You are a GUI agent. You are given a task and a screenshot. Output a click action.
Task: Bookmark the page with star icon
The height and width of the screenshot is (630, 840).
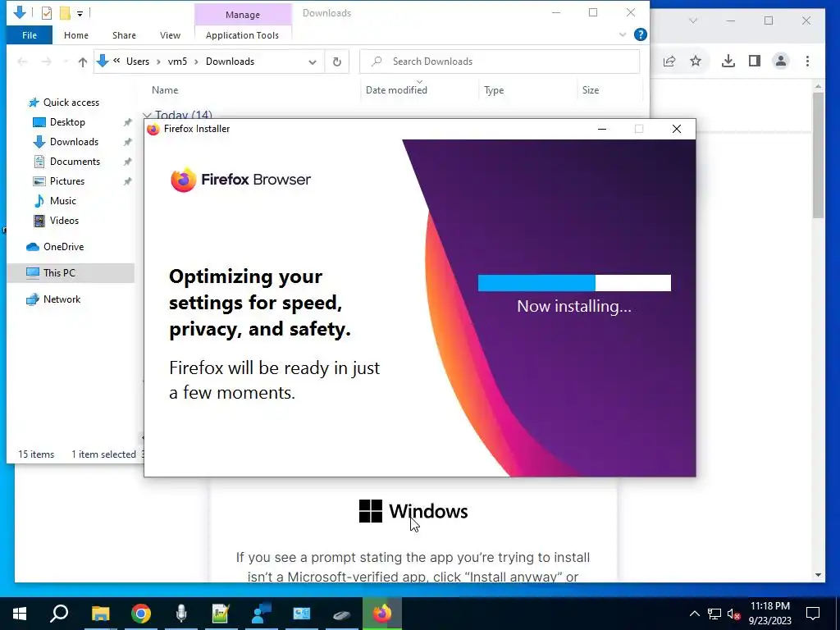coord(696,61)
